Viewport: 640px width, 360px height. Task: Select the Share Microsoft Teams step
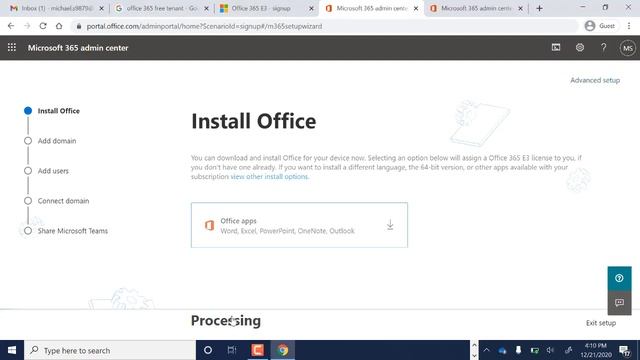click(73, 231)
